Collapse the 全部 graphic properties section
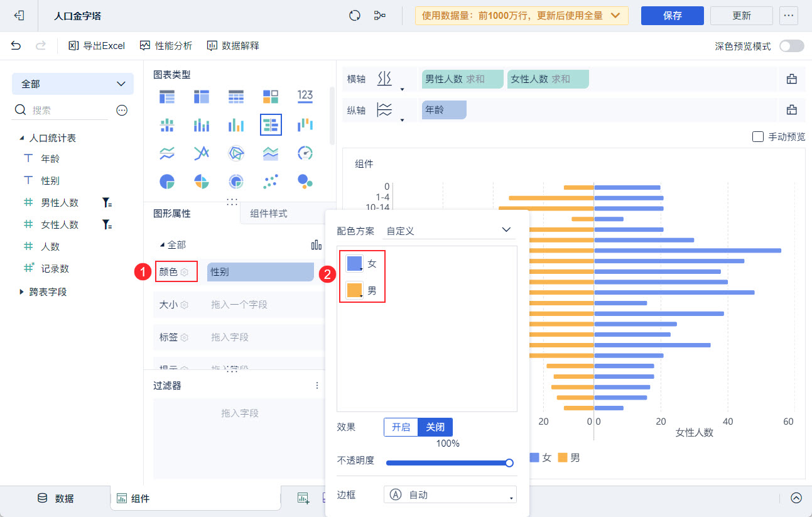The image size is (812, 517). [163, 244]
